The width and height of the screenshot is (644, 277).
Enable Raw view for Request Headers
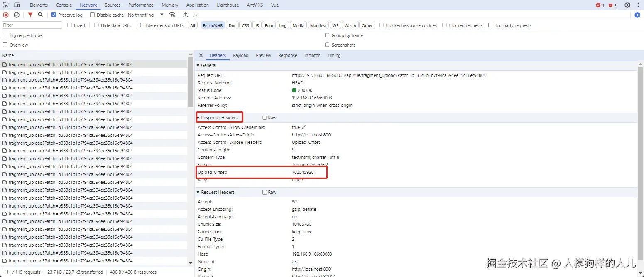click(265, 192)
